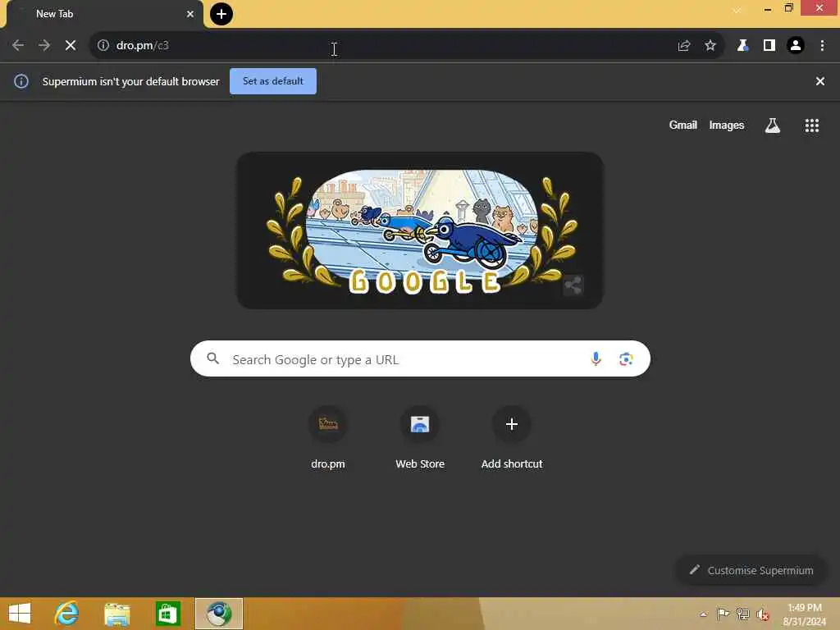Search by image with Lens icon
Image resolution: width=840 pixels, height=630 pixels.
(626, 359)
